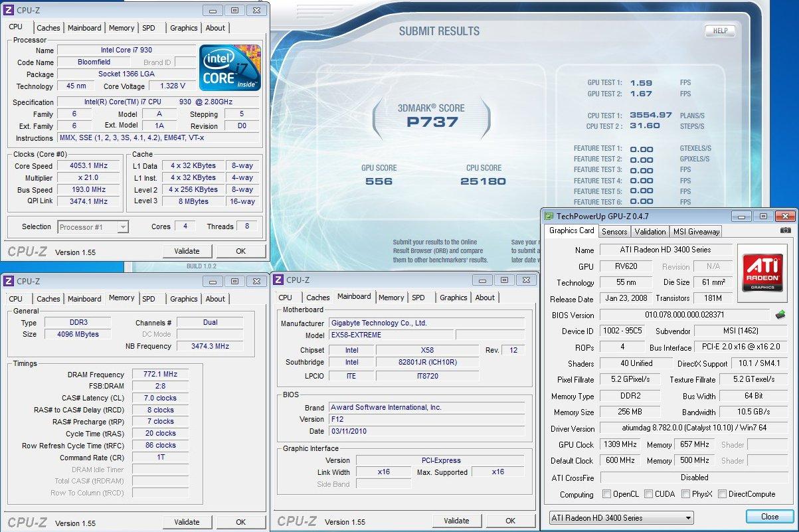Screen dimensions: 799x532
Task: Open the MSI Giveaway tab
Action: pos(696,232)
